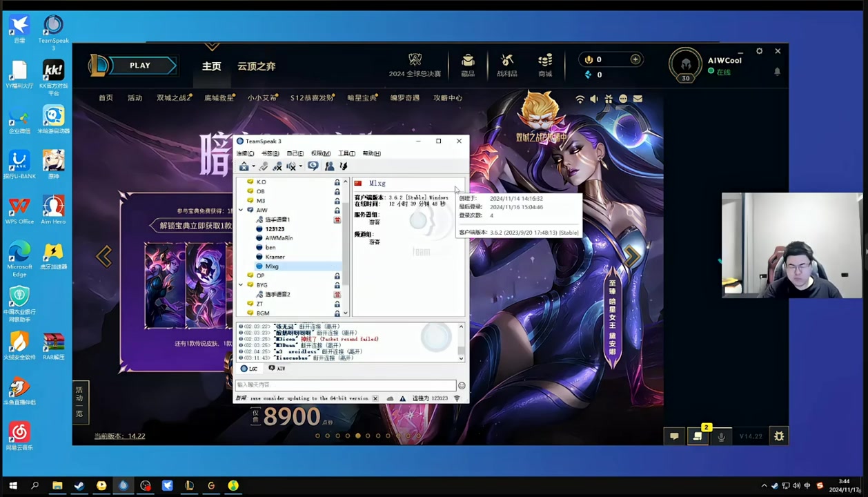
Task: Open emoji picker smiley in TeamSpeak
Action: [x=462, y=385]
